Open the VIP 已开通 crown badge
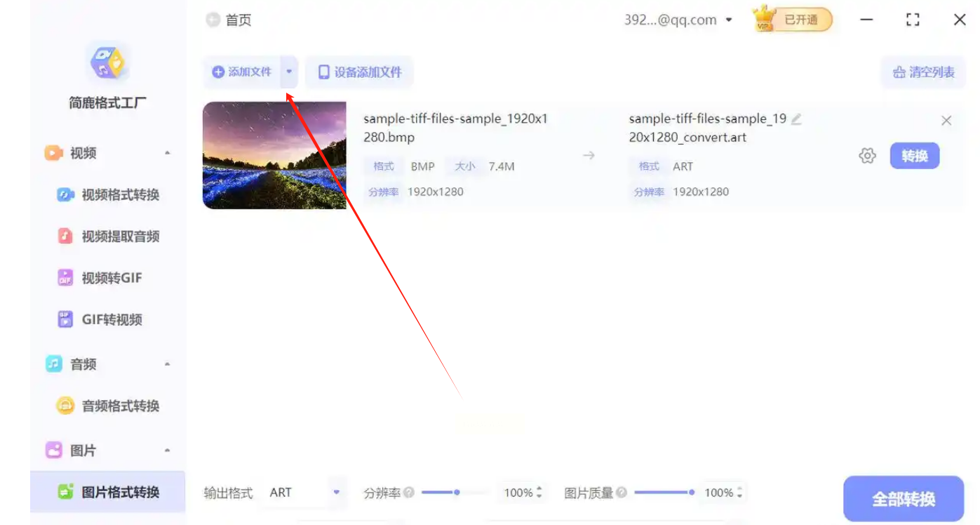The height and width of the screenshot is (525, 980). pyautogui.click(x=793, y=20)
